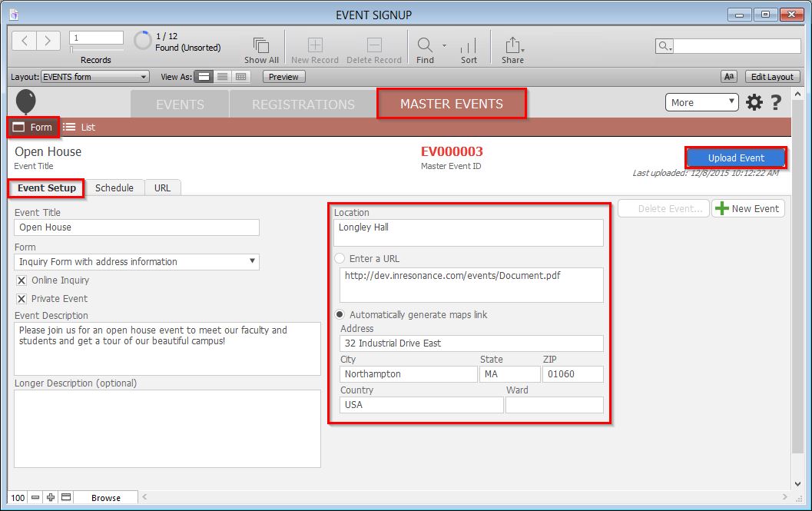Image resolution: width=812 pixels, height=511 pixels.
Task: Switch to the REGISTRATIONS tab
Action: click(x=303, y=105)
